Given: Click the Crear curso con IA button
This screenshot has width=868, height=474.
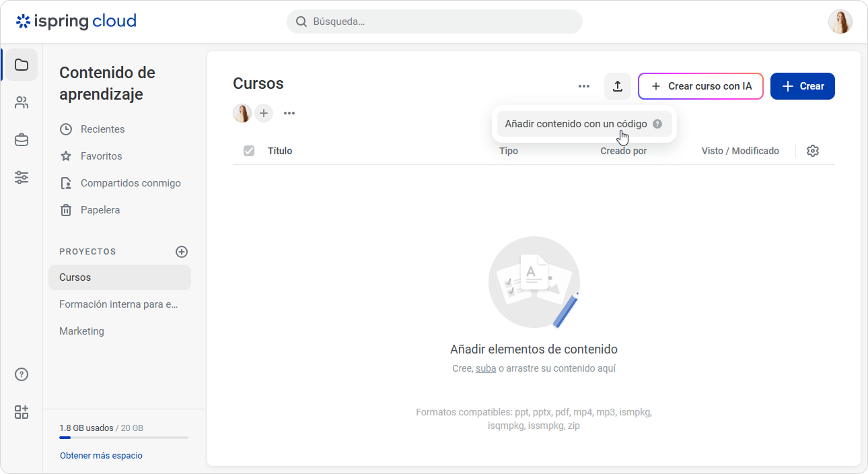Looking at the screenshot, I should (x=700, y=86).
